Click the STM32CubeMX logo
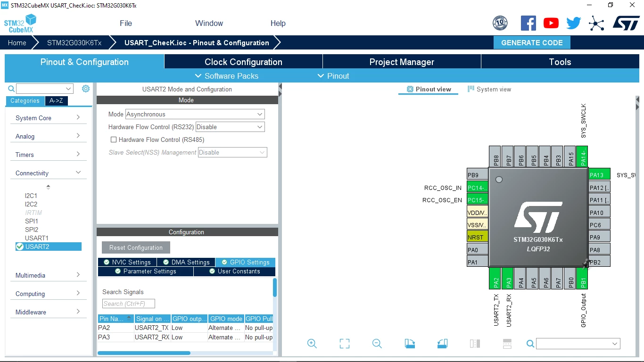The width and height of the screenshot is (644, 362). [x=20, y=23]
